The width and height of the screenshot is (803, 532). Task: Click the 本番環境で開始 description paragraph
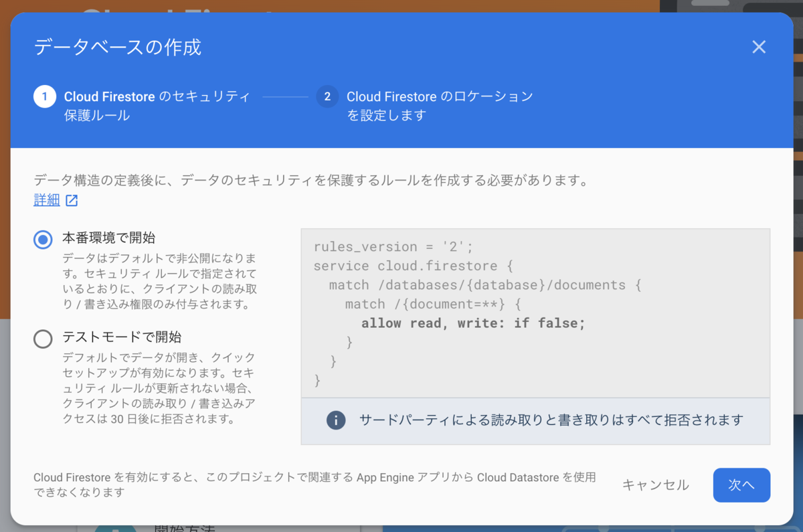pos(160,281)
